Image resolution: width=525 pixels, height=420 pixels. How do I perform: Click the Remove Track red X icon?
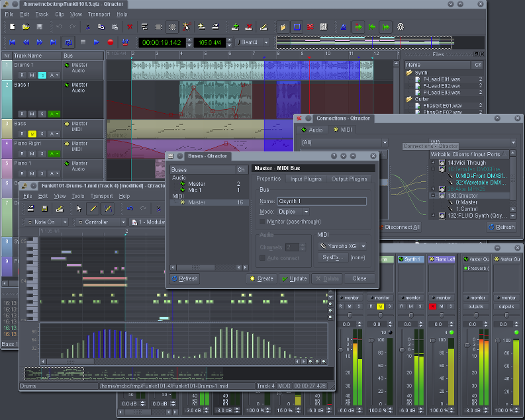(249, 26)
